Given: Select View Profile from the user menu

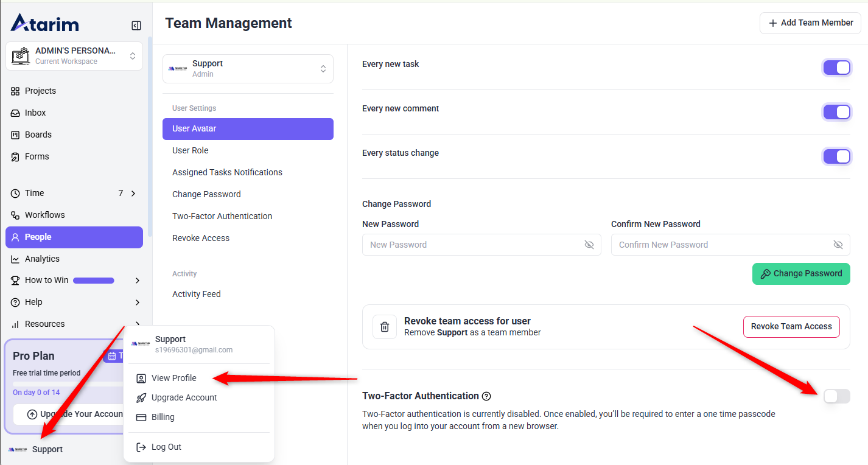Looking at the screenshot, I should click(173, 378).
